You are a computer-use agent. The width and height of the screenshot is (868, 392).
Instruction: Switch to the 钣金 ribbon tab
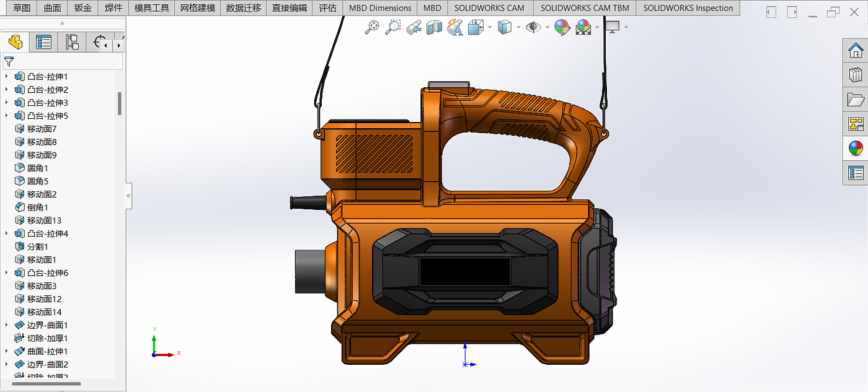pos(82,8)
